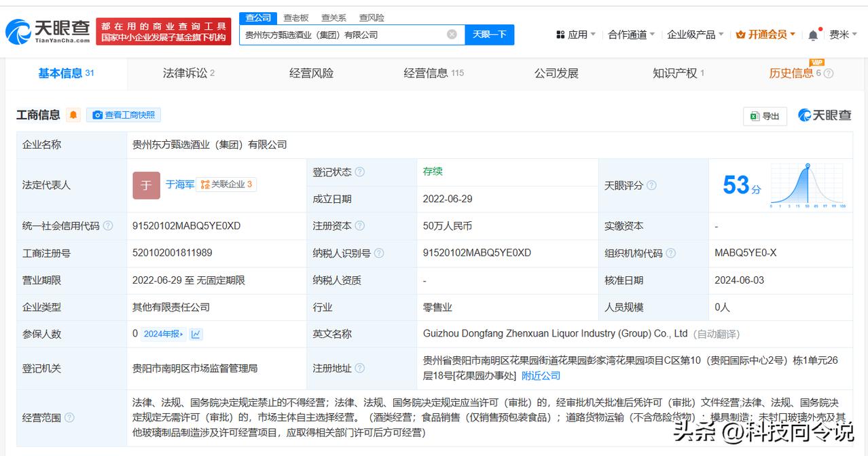Switch to 经营信息 tab

click(x=433, y=73)
